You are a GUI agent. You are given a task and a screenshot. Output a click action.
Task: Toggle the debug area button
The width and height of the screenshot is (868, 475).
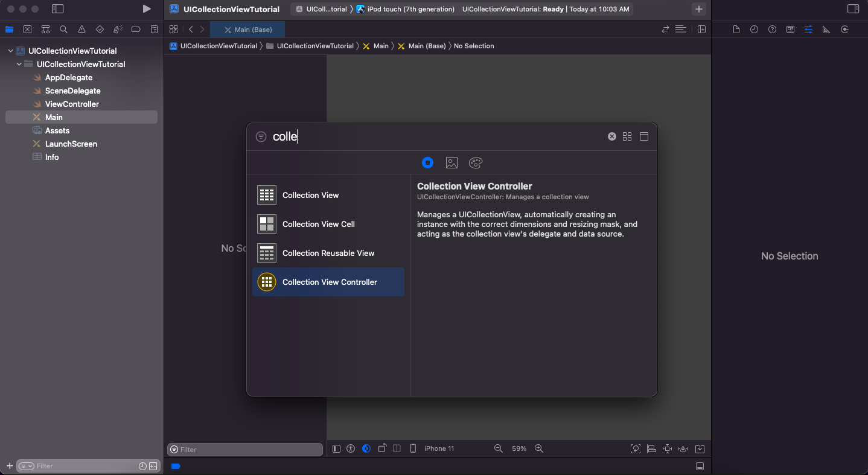pyautogui.click(x=700, y=466)
